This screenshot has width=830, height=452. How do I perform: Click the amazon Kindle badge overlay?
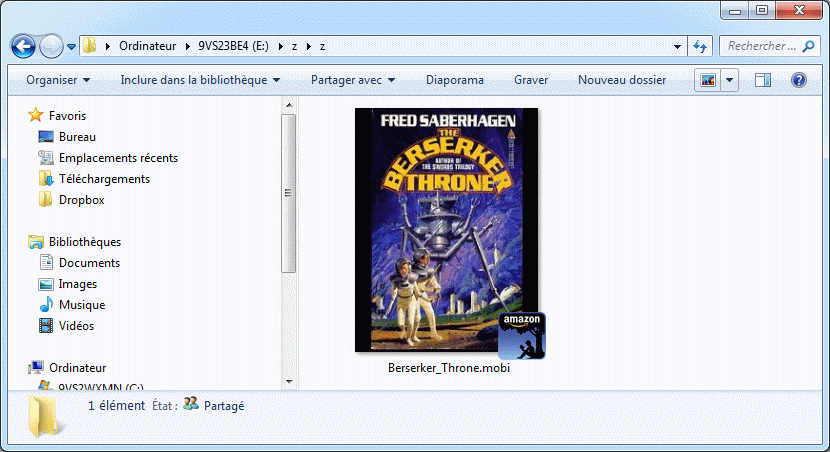(521, 336)
